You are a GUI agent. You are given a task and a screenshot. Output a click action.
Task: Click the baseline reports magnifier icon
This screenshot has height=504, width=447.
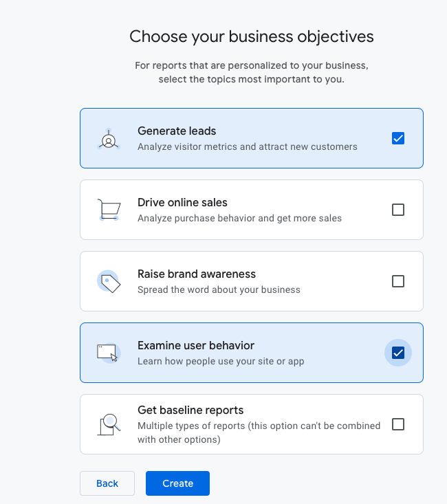tap(109, 424)
